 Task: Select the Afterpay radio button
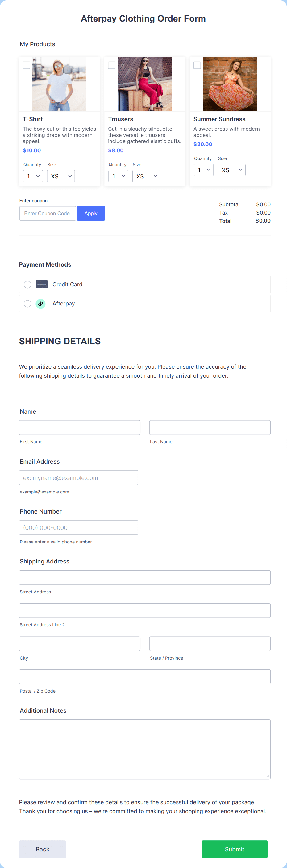(x=27, y=303)
